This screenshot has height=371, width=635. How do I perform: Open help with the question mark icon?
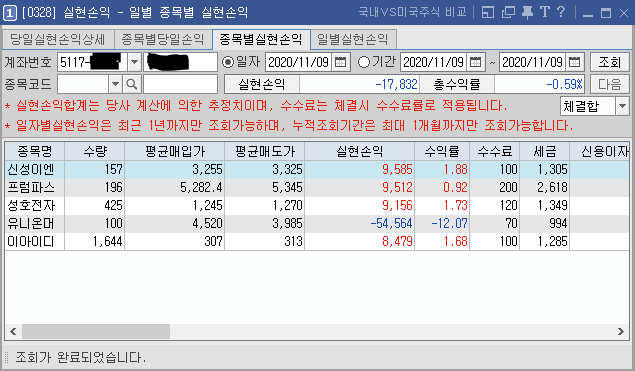point(561,12)
